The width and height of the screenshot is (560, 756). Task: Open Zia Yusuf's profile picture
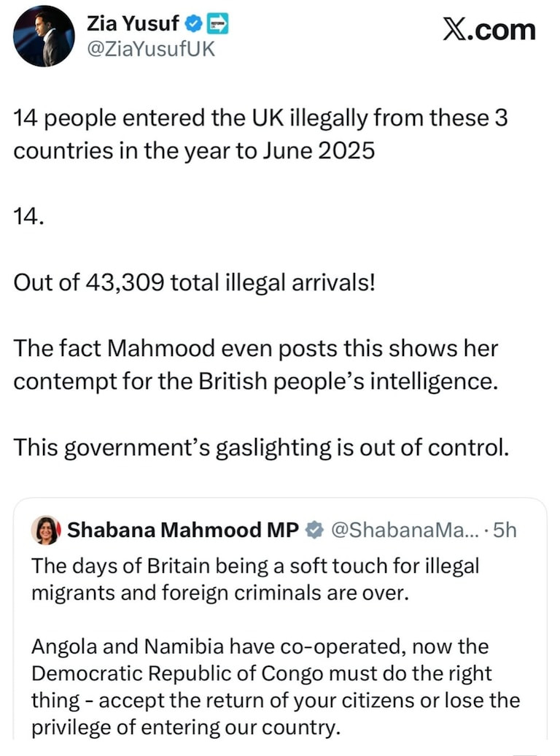pyautogui.click(x=44, y=36)
